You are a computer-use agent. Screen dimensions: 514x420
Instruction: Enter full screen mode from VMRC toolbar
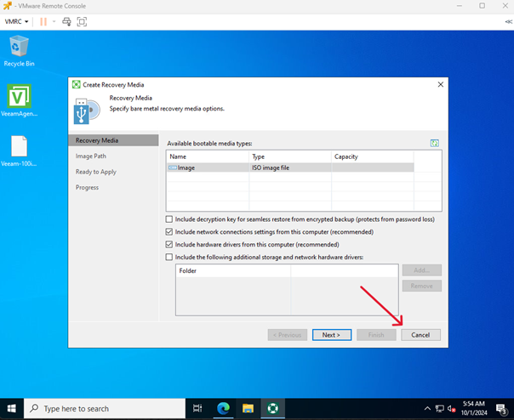click(x=82, y=20)
